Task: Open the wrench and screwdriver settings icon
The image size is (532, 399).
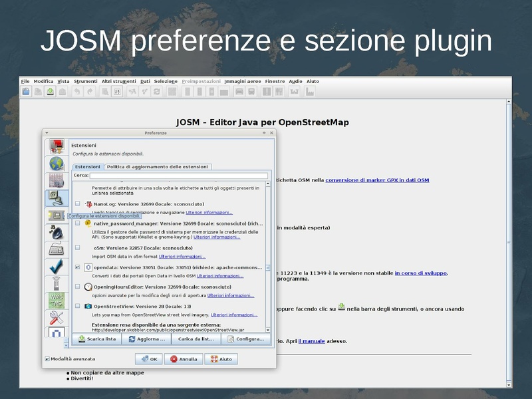Action: (x=57, y=318)
